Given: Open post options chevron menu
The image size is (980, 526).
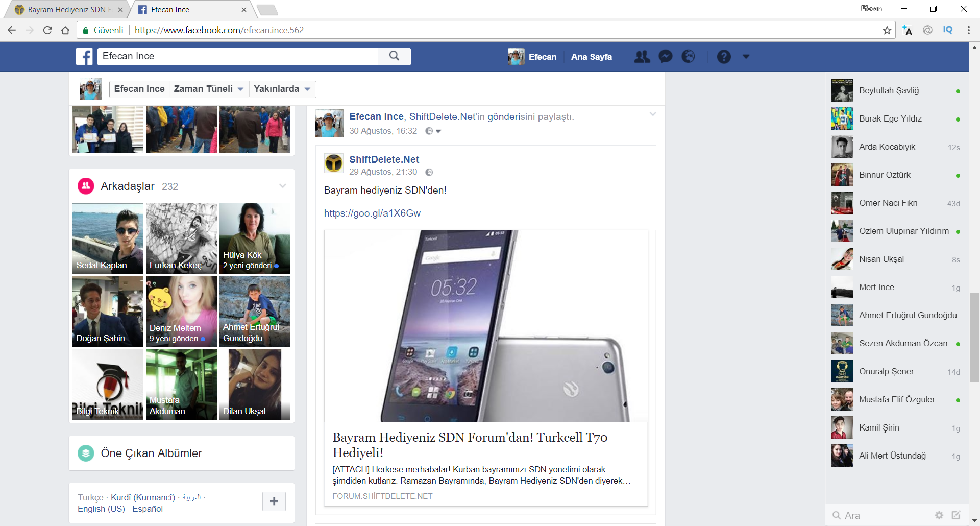Looking at the screenshot, I should coord(653,114).
